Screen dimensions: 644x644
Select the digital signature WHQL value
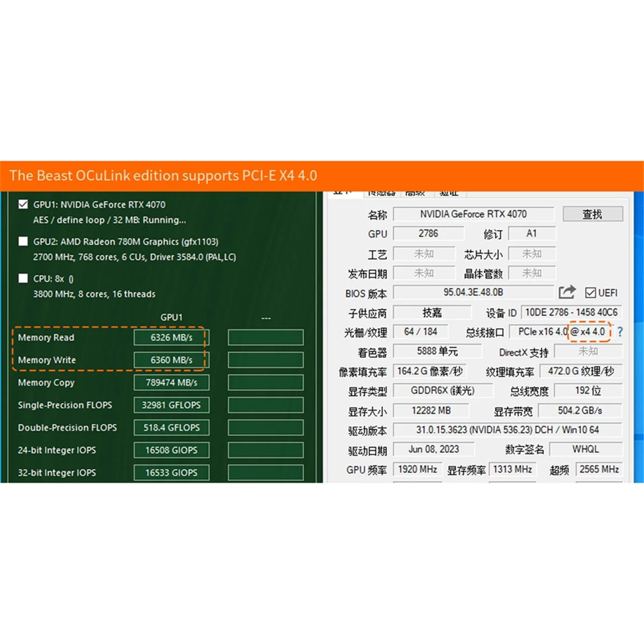(x=586, y=449)
